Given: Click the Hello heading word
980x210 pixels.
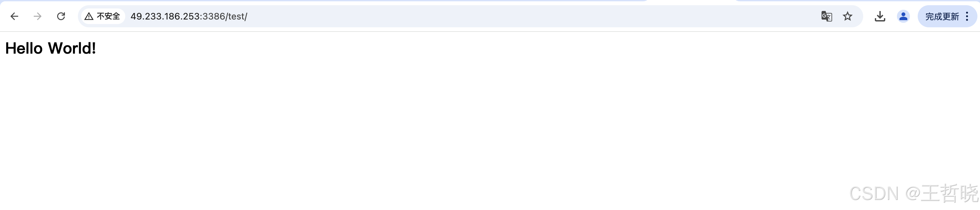Looking at the screenshot, I should (24, 48).
